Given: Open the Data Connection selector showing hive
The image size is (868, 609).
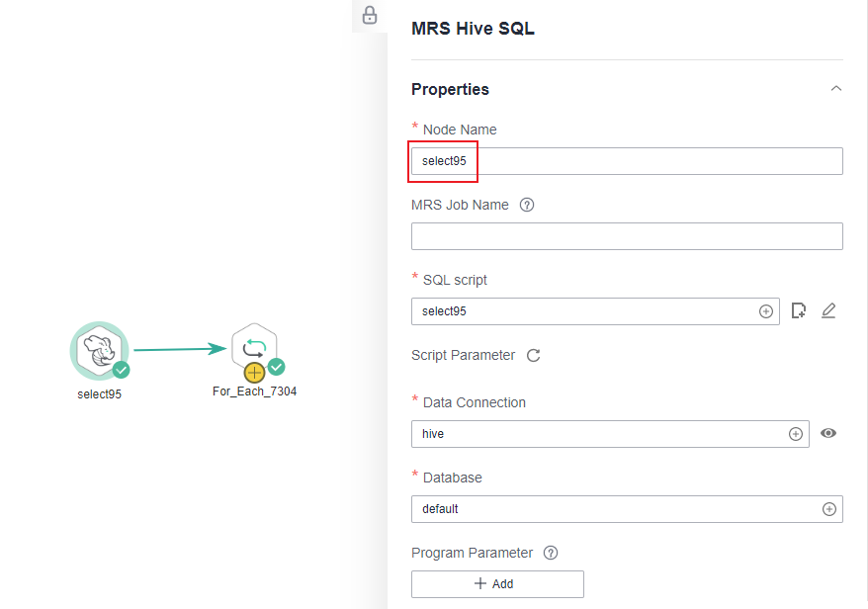Looking at the screenshot, I should pyautogui.click(x=610, y=434).
